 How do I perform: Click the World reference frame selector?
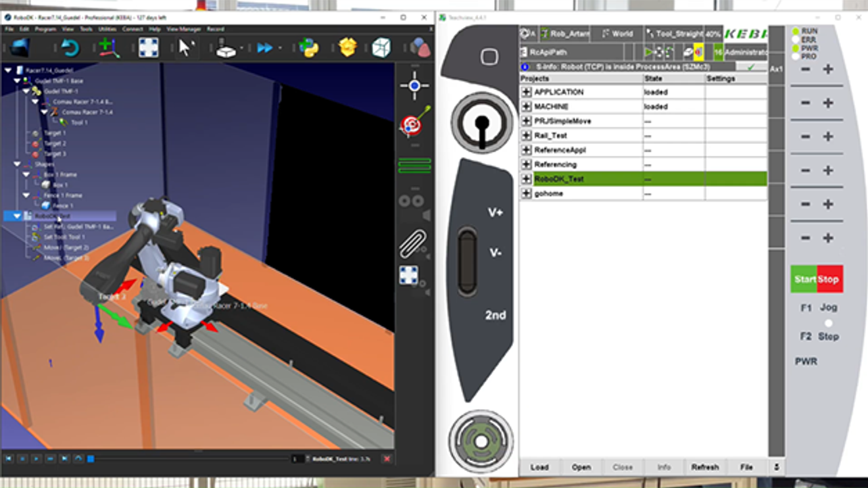(x=616, y=34)
